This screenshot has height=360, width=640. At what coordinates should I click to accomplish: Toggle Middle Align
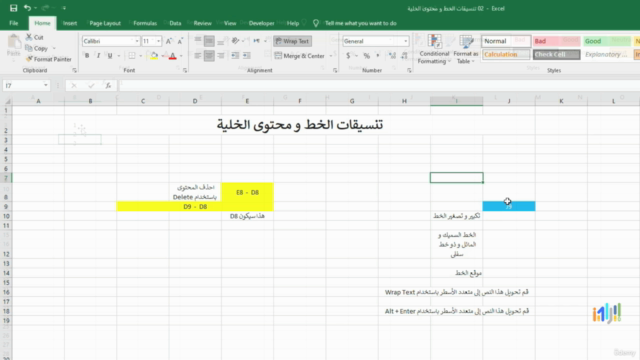point(209,41)
